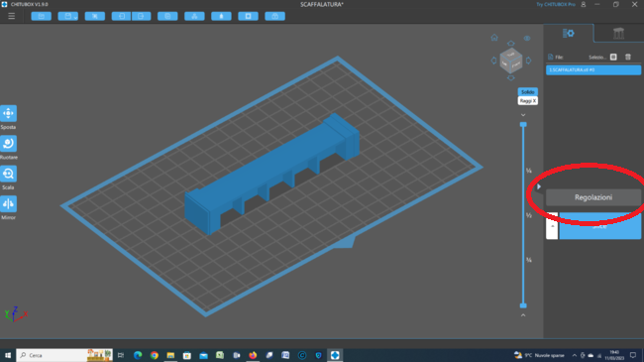Choose the Scala scale tool

click(8, 174)
